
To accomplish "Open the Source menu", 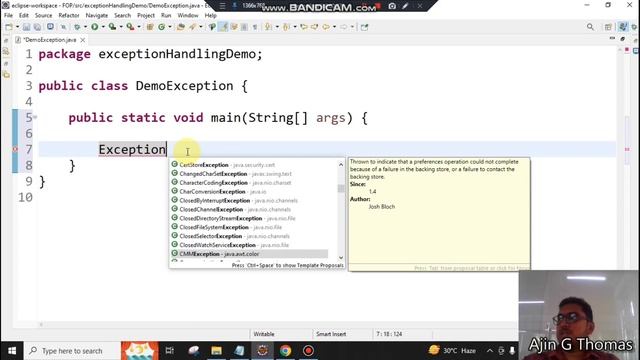I will [x=43, y=16].
